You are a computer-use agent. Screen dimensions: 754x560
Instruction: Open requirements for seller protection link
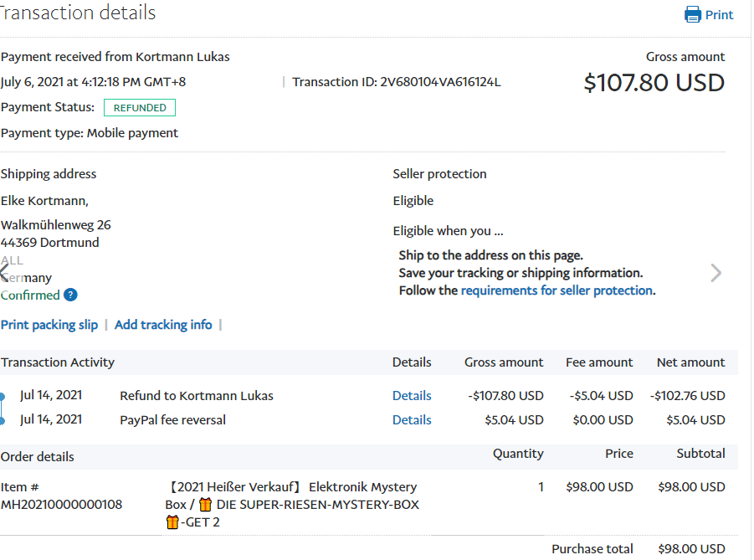point(557,290)
